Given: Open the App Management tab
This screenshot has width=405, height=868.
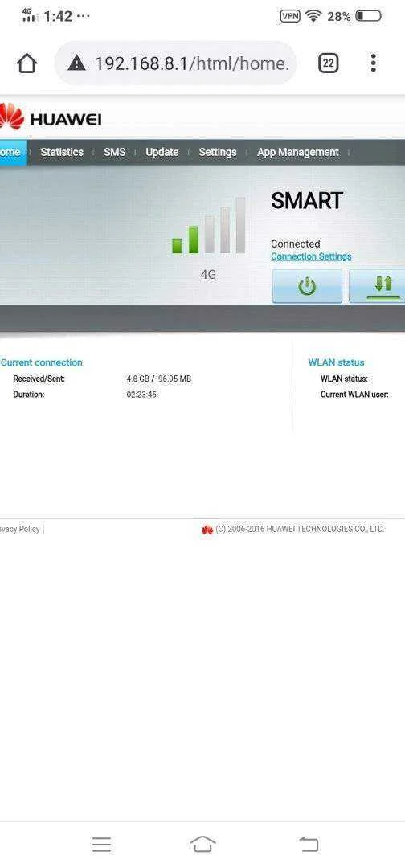Looking at the screenshot, I should point(297,152).
